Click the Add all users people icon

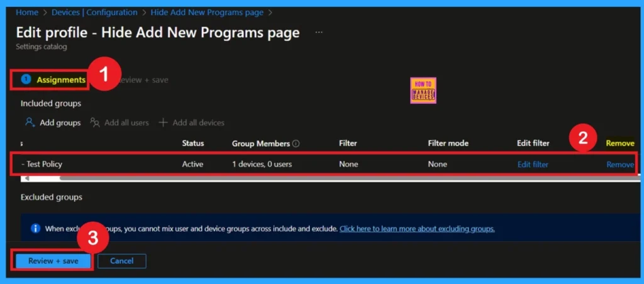pyautogui.click(x=96, y=123)
